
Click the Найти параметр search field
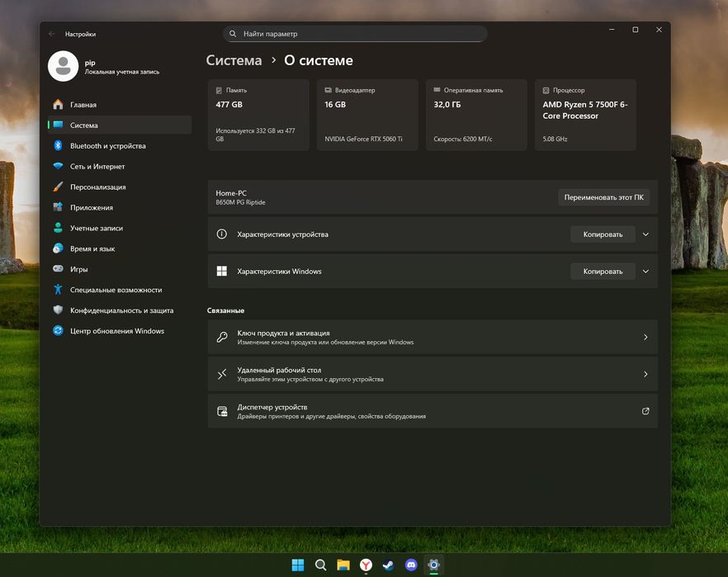pos(355,34)
